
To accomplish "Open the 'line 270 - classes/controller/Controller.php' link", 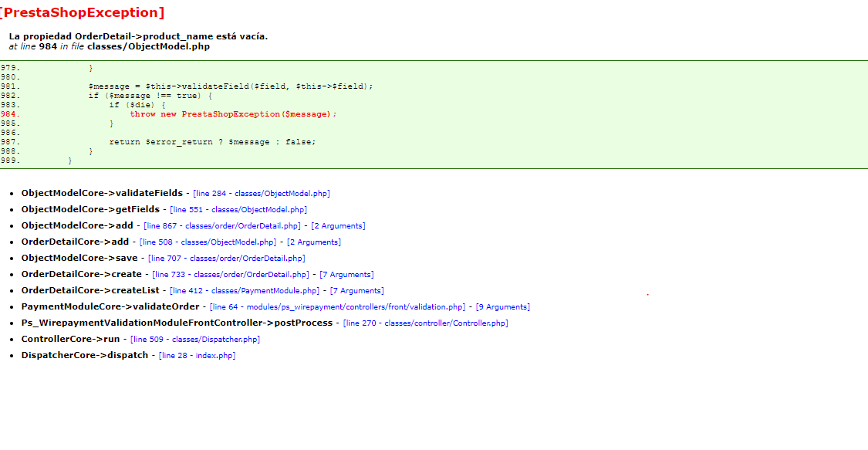I will [x=426, y=323].
